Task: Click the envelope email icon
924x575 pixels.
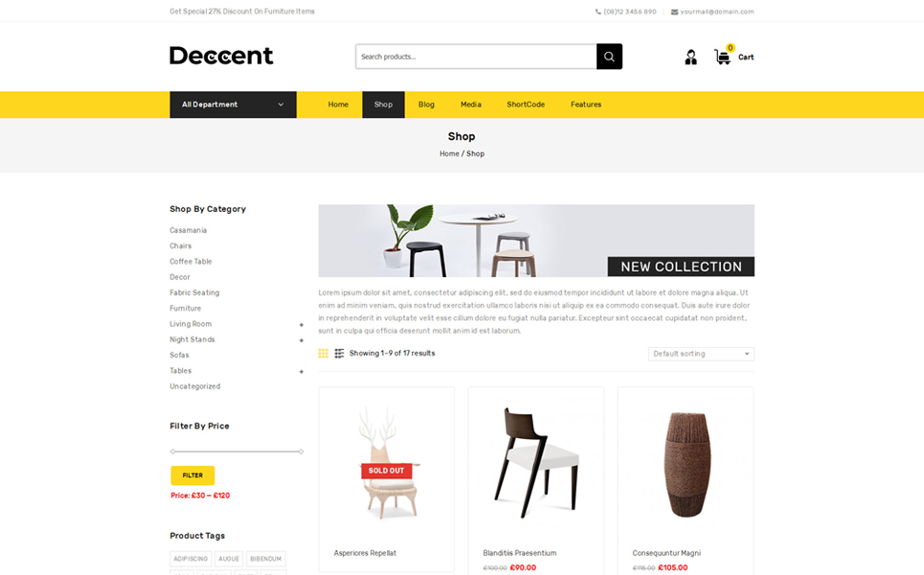Action: (x=674, y=11)
